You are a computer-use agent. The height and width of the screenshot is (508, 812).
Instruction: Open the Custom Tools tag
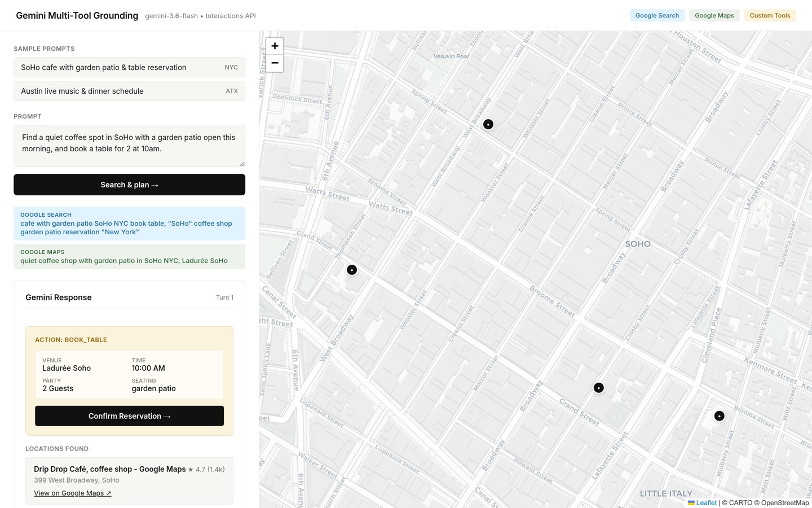coord(770,15)
